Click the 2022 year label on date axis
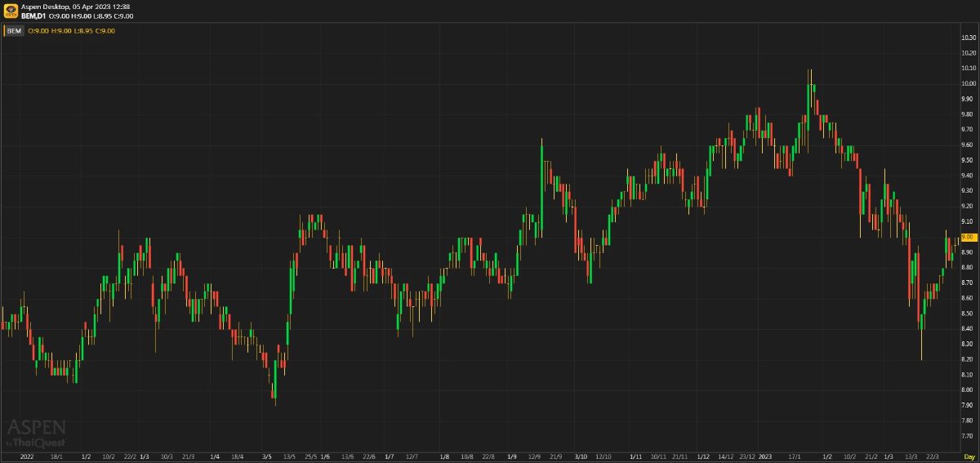The image size is (980, 463). [x=27, y=456]
